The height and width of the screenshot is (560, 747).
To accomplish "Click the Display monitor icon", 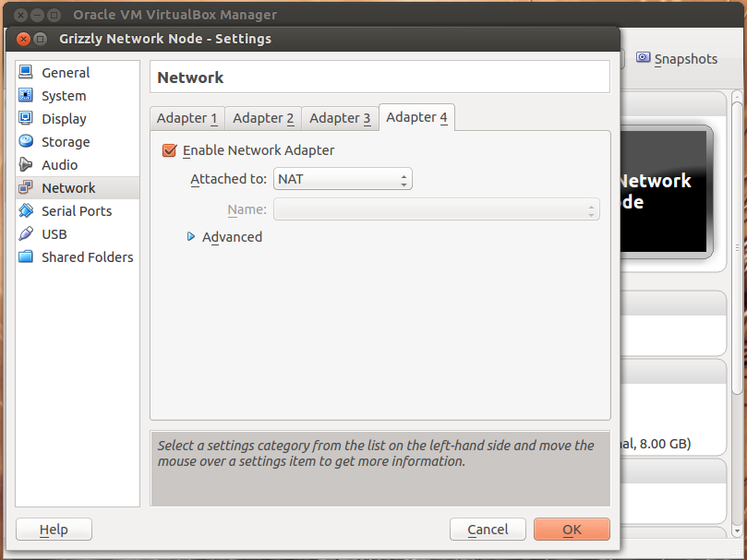I will [26, 118].
